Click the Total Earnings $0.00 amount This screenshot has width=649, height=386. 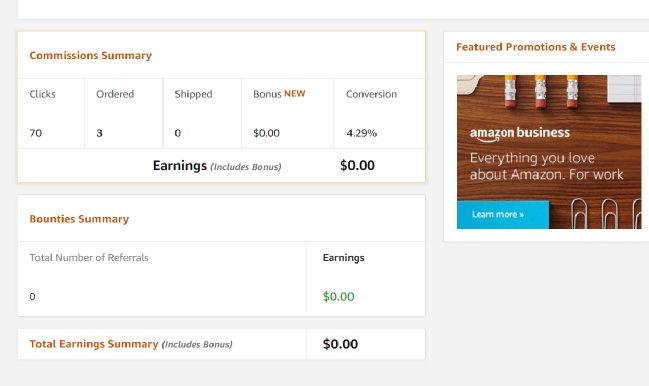pos(340,344)
